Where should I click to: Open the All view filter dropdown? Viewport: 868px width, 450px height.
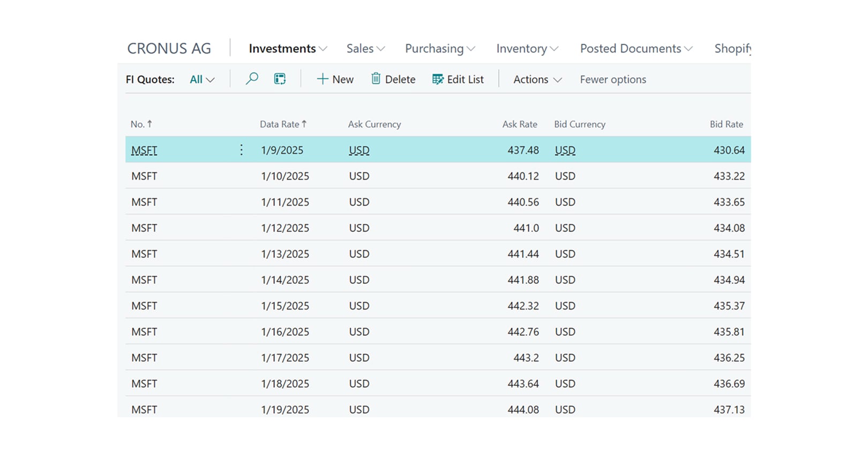pos(202,79)
